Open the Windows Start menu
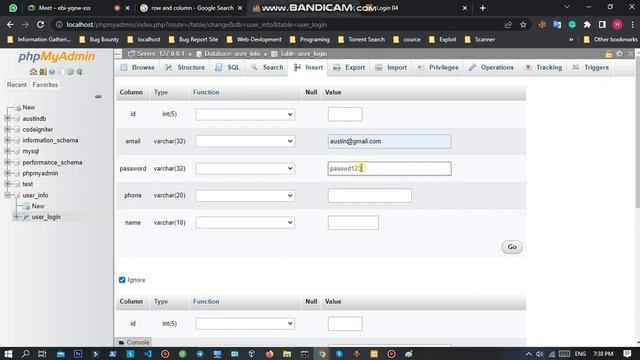 [8, 354]
